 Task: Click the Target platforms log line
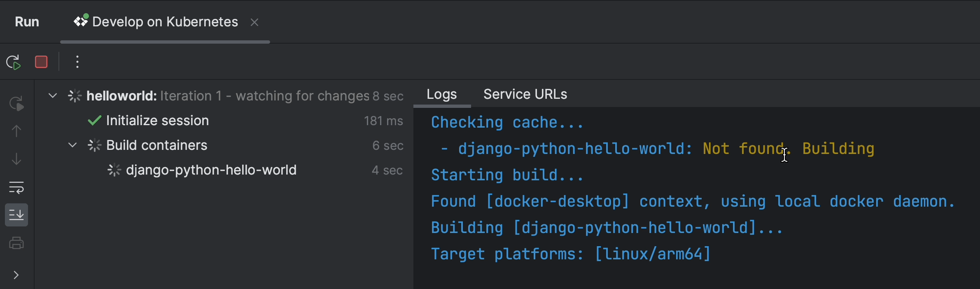tap(571, 254)
